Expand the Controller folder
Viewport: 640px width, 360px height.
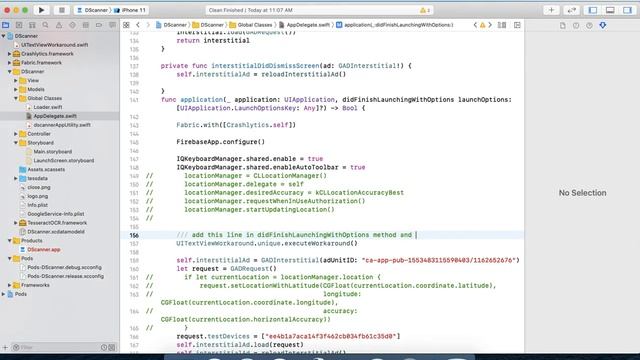pos(16,134)
